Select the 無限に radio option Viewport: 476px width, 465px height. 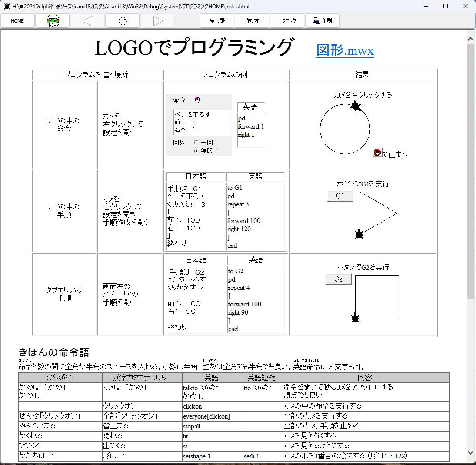click(196, 151)
